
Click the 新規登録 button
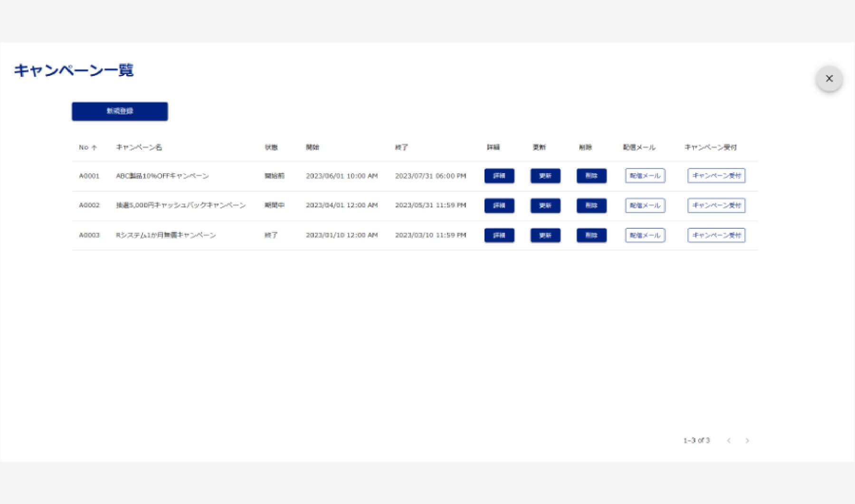[120, 112]
